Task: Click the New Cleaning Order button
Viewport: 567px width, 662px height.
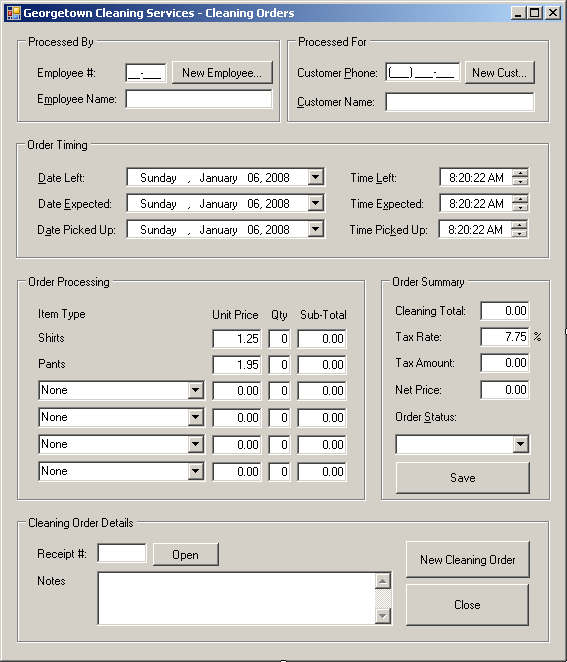Action: coord(467,559)
